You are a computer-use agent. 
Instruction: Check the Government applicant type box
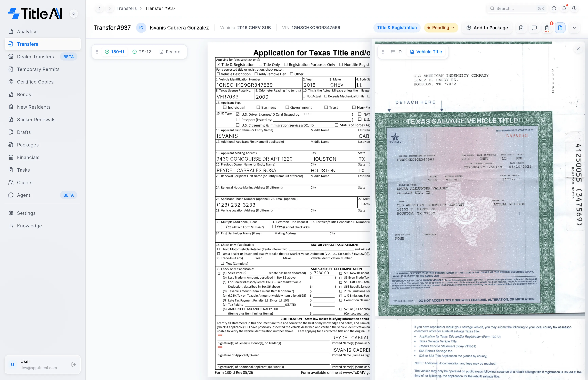(287, 107)
